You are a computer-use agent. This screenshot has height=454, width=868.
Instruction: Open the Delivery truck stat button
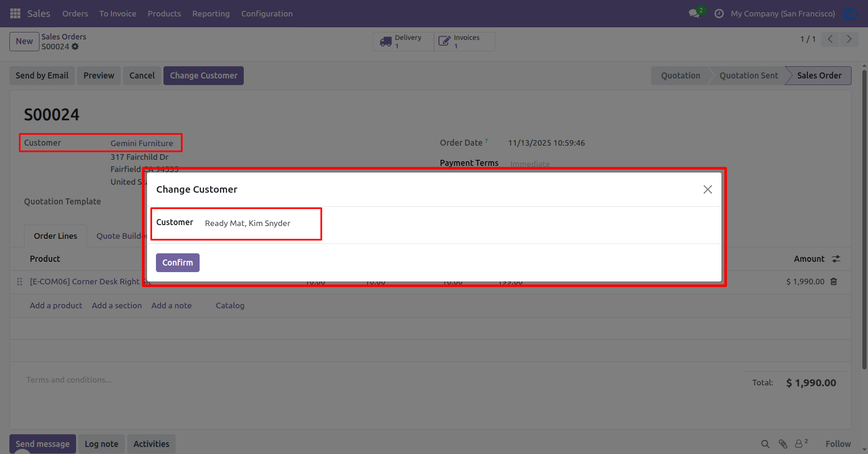[403, 41]
